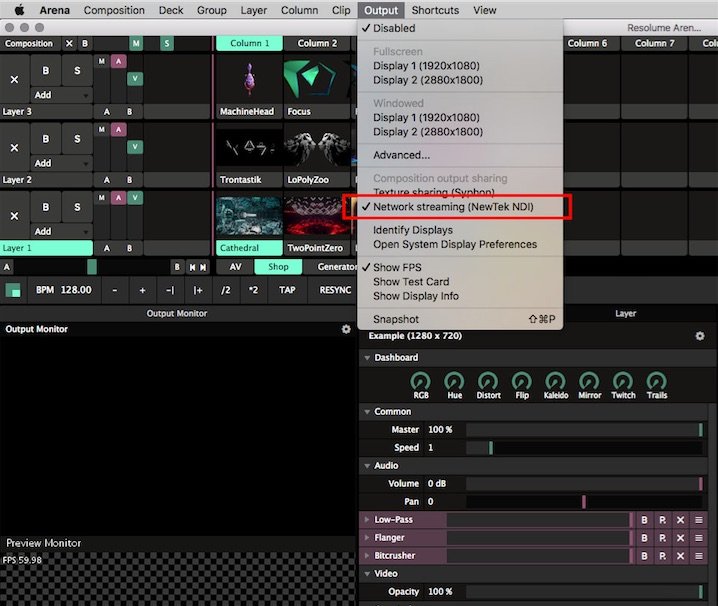Toggle Solo button on Layer 2
Image resolution: width=718 pixels, height=606 pixels.
(x=77, y=139)
